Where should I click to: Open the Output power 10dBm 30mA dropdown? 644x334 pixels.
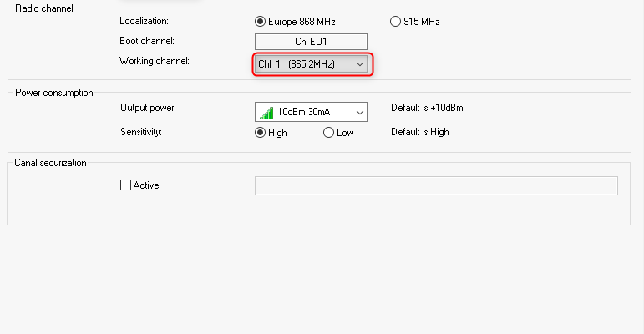coord(311,112)
